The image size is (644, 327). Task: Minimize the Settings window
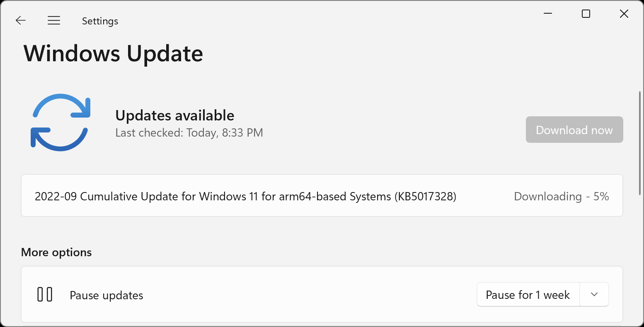pyautogui.click(x=547, y=14)
